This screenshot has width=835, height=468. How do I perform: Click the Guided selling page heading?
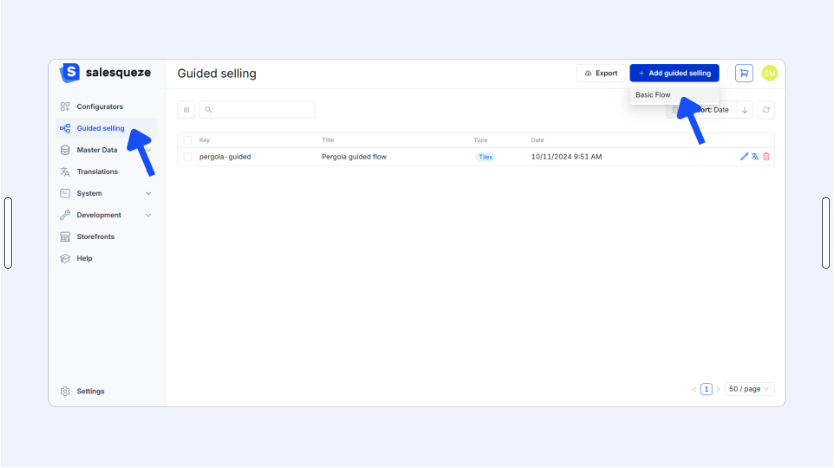pyautogui.click(x=217, y=73)
